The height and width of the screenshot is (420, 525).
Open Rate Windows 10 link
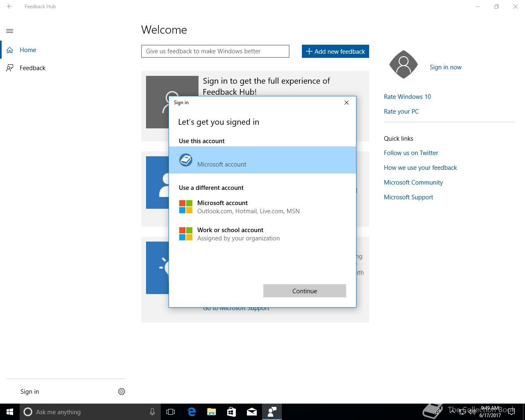pos(407,97)
